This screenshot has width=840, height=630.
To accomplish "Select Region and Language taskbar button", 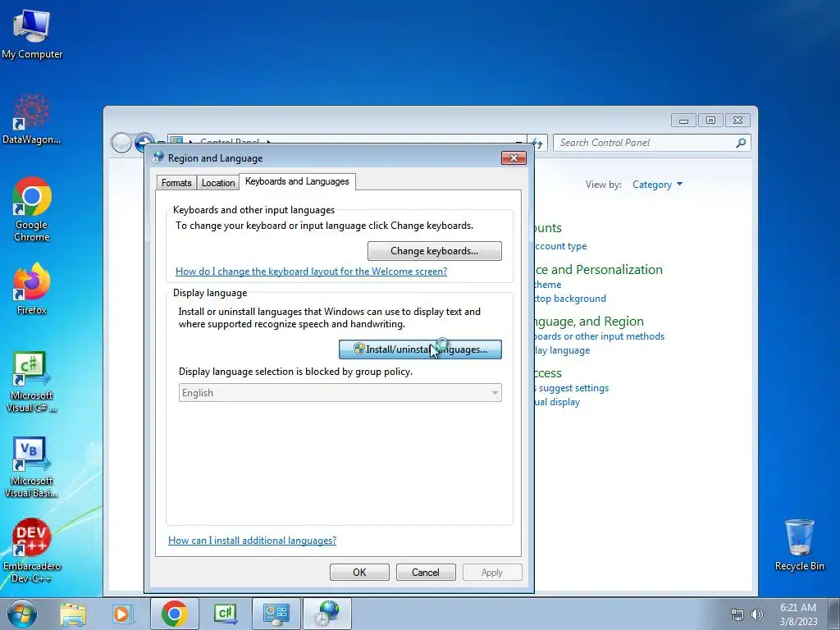I will pyautogui.click(x=326, y=614).
